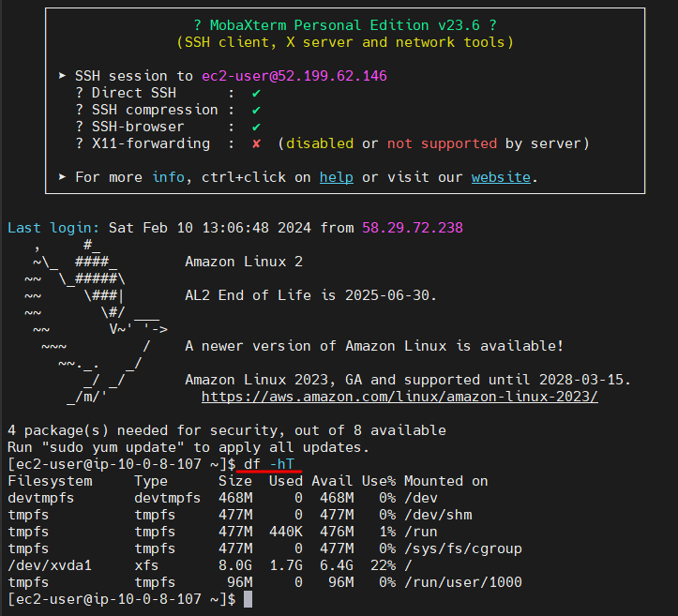Image resolution: width=678 pixels, height=616 pixels.
Task: Click the 'Amazon Linux 2' heading text
Action: tap(244, 262)
